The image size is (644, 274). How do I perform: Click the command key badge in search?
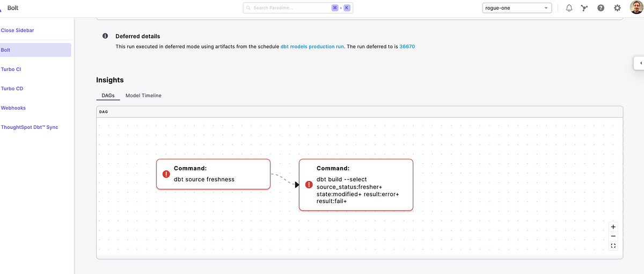click(335, 8)
